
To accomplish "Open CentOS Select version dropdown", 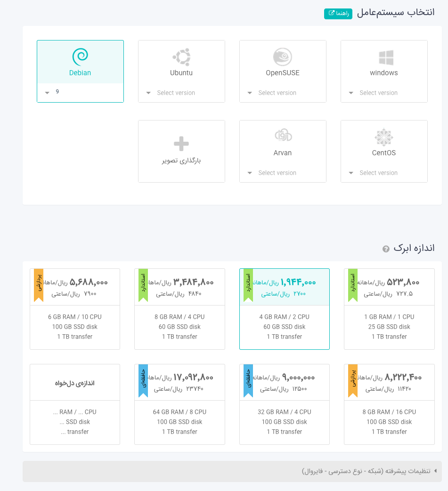I will tap(384, 173).
